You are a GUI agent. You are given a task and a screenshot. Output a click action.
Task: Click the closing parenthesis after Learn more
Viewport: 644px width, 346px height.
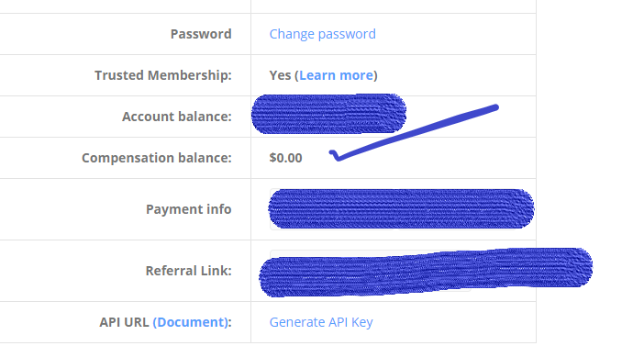[x=375, y=75]
